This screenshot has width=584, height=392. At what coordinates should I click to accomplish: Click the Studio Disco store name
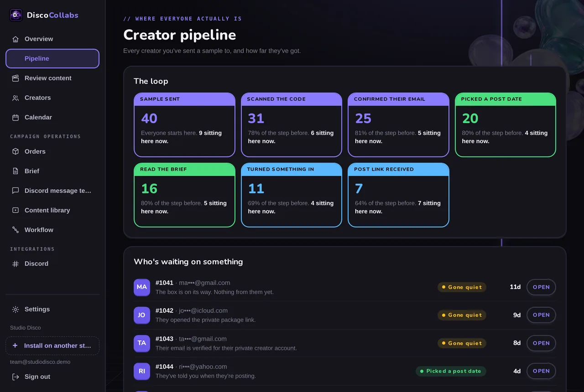tap(25, 328)
